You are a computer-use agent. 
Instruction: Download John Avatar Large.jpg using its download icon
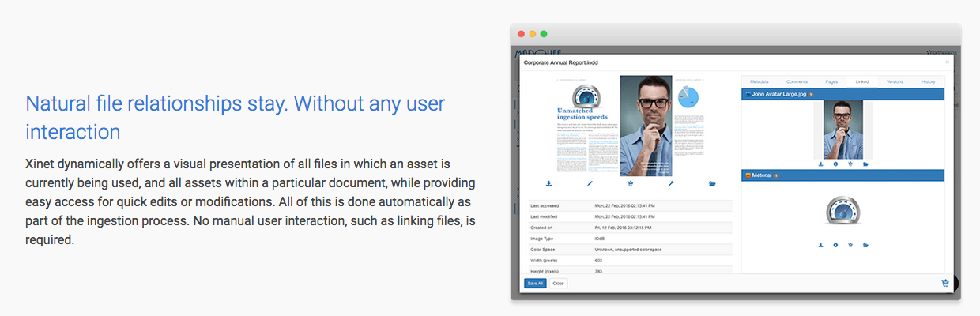(820, 164)
